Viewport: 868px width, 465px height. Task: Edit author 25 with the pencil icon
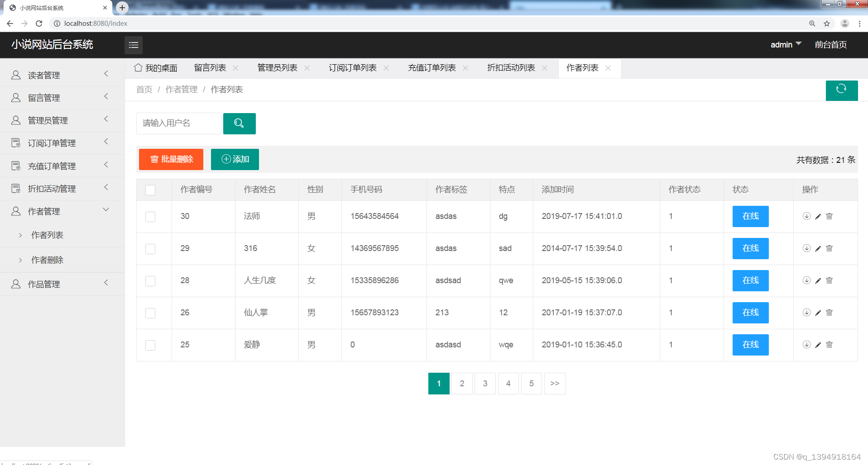point(818,345)
